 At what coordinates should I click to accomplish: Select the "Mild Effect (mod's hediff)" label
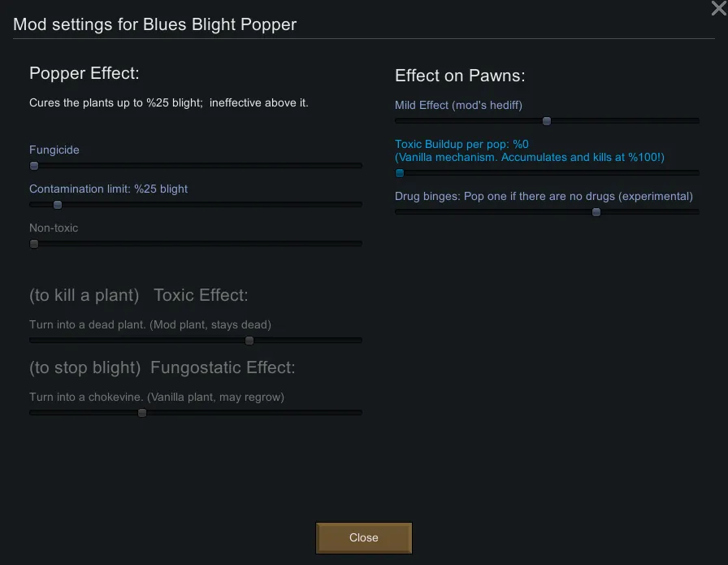click(458, 105)
